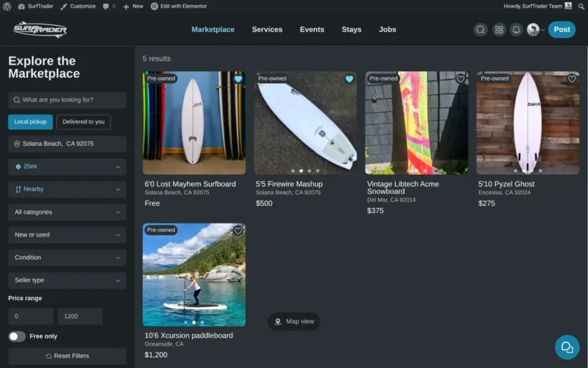Click the WordPress logo icon in admin bar
The width and height of the screenshot is (588, 368).
[7, 7]
